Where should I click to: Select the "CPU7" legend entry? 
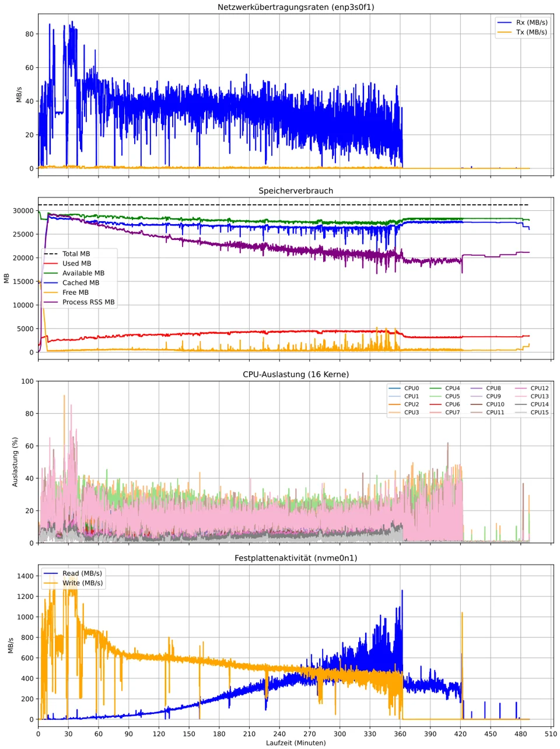[444, 413]
